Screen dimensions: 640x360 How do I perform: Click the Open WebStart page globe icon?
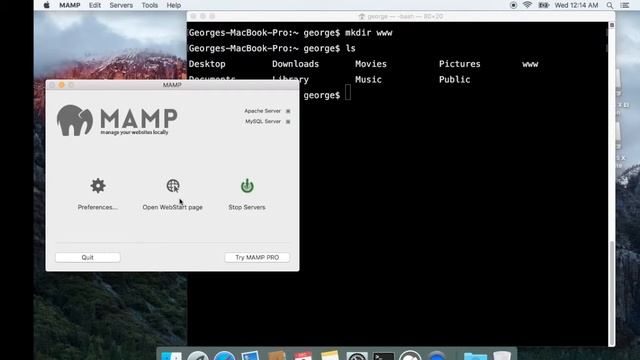tap(173, 186)
